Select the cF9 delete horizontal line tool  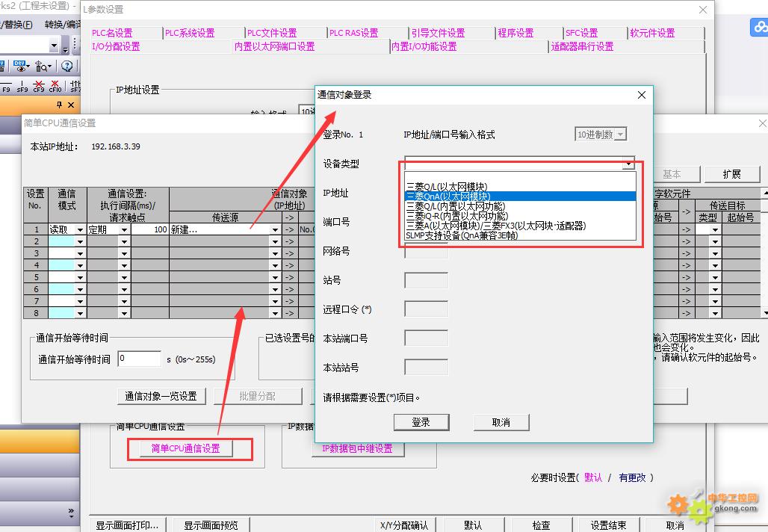pos(39,87)
